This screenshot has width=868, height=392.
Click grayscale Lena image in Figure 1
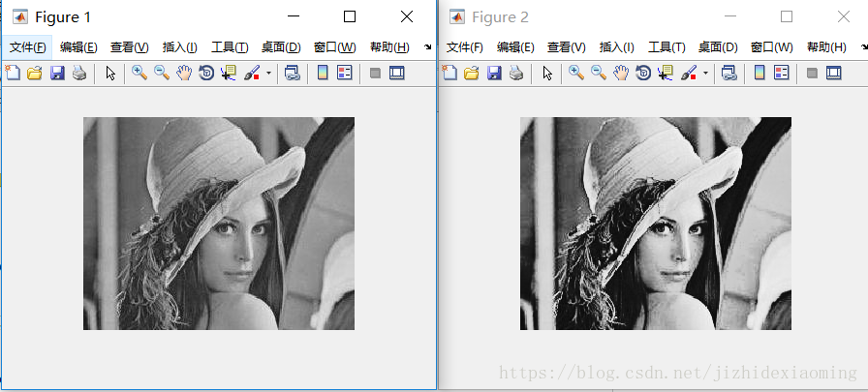[x=219, y=224]
